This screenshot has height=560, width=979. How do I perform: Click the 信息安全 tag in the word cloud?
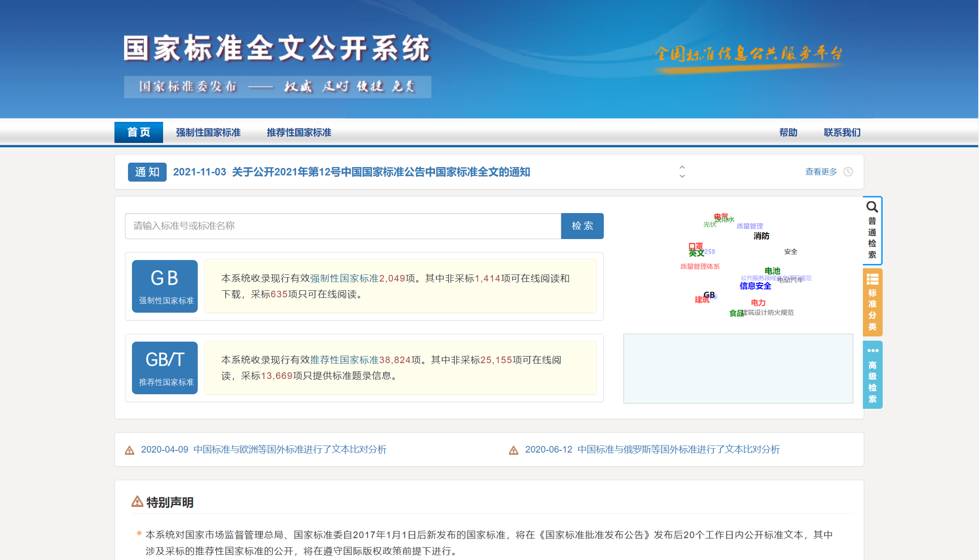(755, 286)
